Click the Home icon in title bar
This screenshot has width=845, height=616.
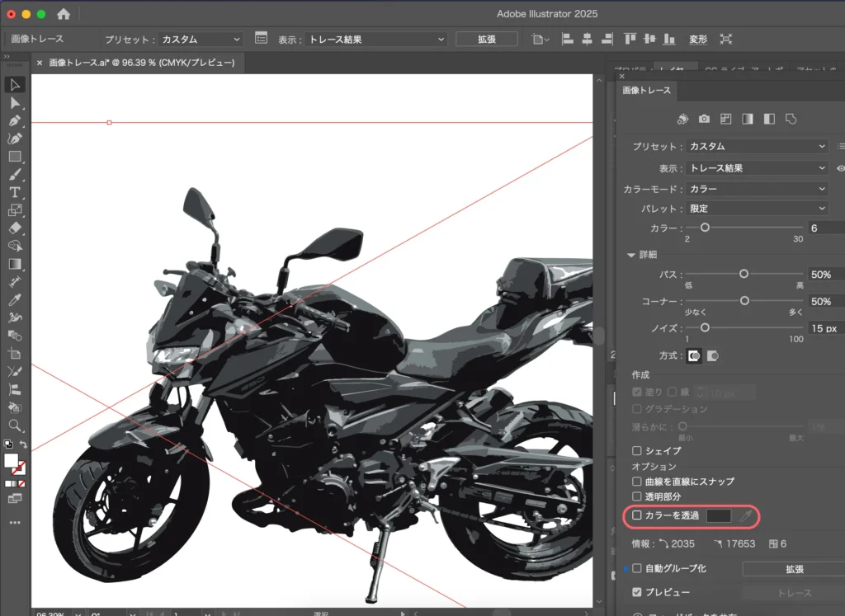tap(64, 14)
